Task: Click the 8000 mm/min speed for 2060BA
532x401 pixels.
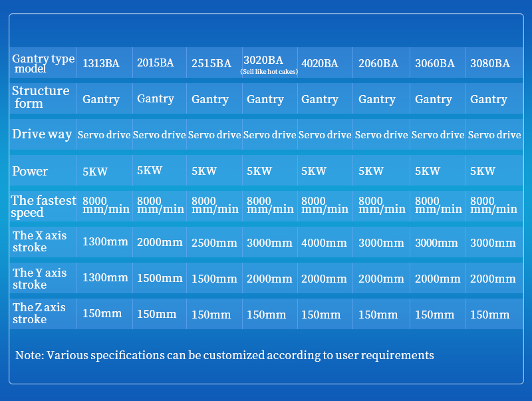Action: (x=382, y=205)
